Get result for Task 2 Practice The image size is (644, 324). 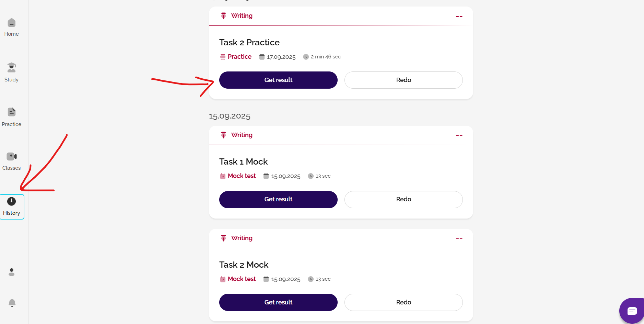point(278,80)
